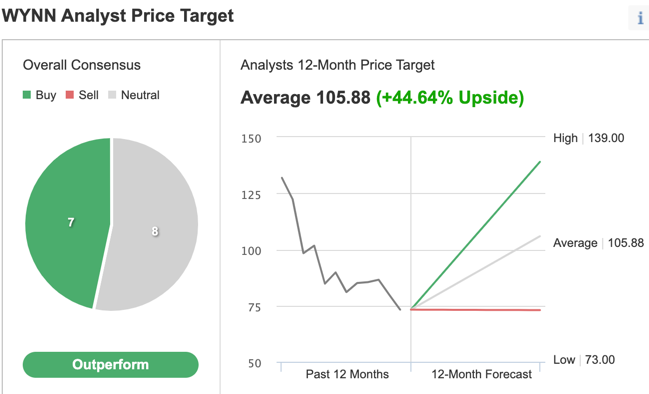Click the 12-Month Forecast axis label
This screenshot has height=394, width=649.
pyautogui.click(x=481, y=374)
